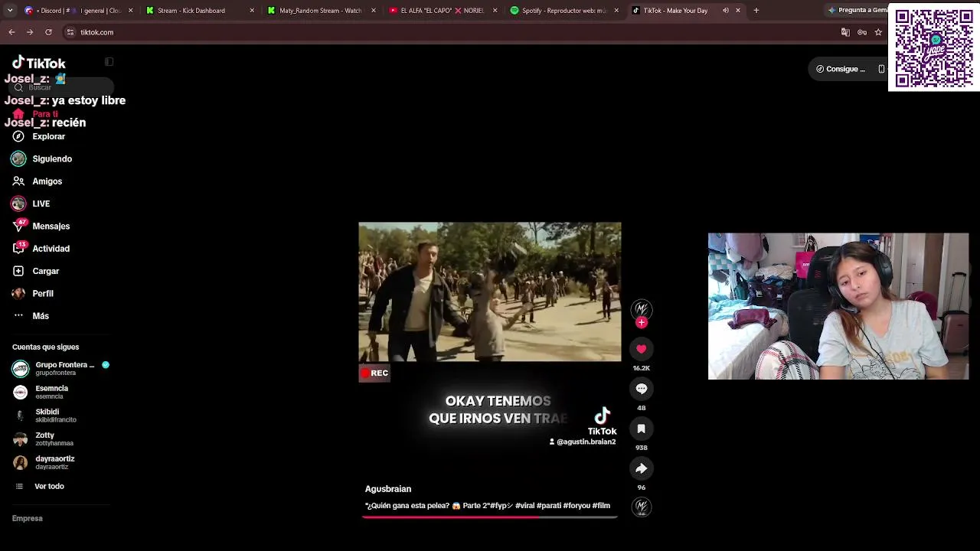Switch to Maty_Random Stream tab
The width and height of the screenshot is (980, 551).
click(x=321, y=11)
